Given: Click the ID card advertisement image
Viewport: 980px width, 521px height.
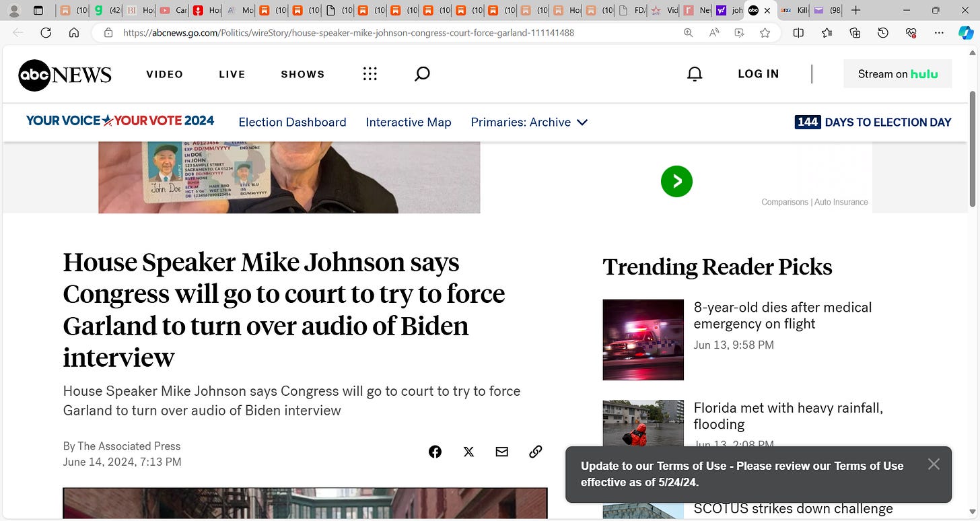Looking at the screenshot, I should pos(289,178).
